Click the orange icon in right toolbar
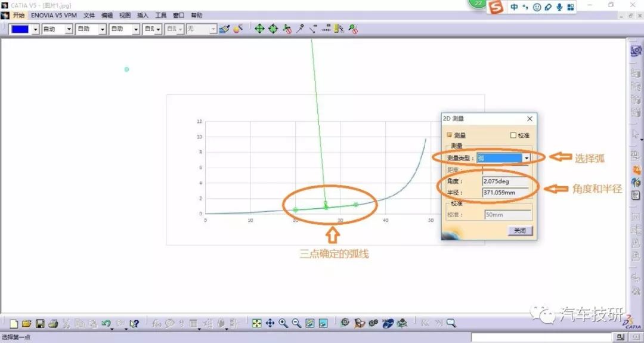 point(636,169)
